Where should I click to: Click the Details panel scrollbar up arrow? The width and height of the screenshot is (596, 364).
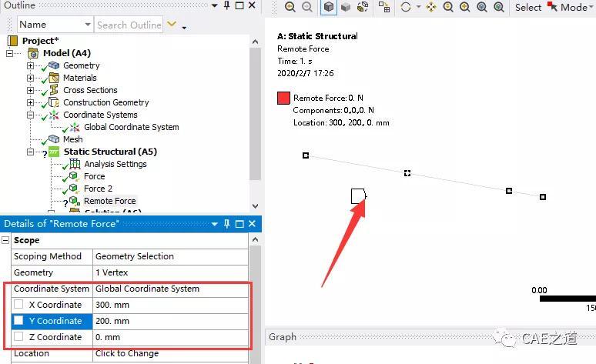(256, 239)
